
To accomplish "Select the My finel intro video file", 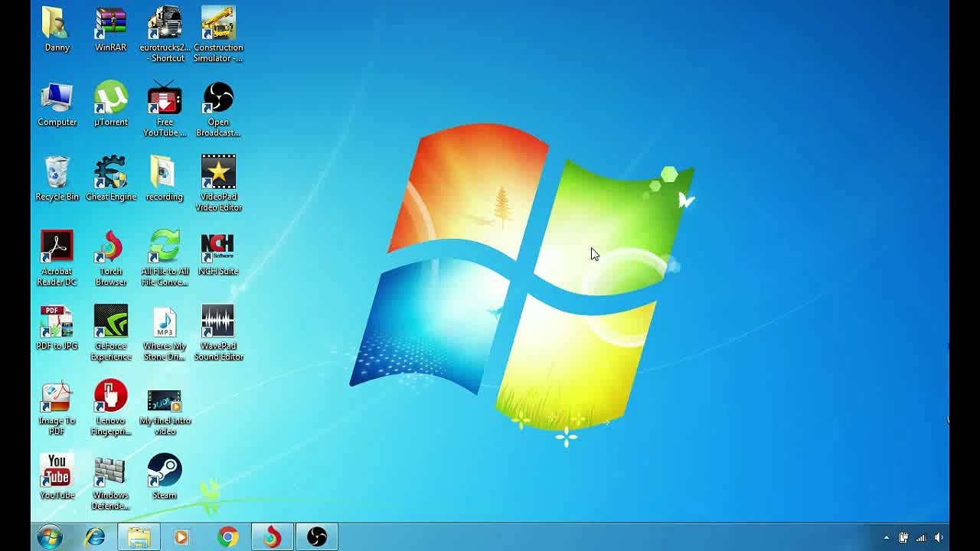I will point(165,399).
